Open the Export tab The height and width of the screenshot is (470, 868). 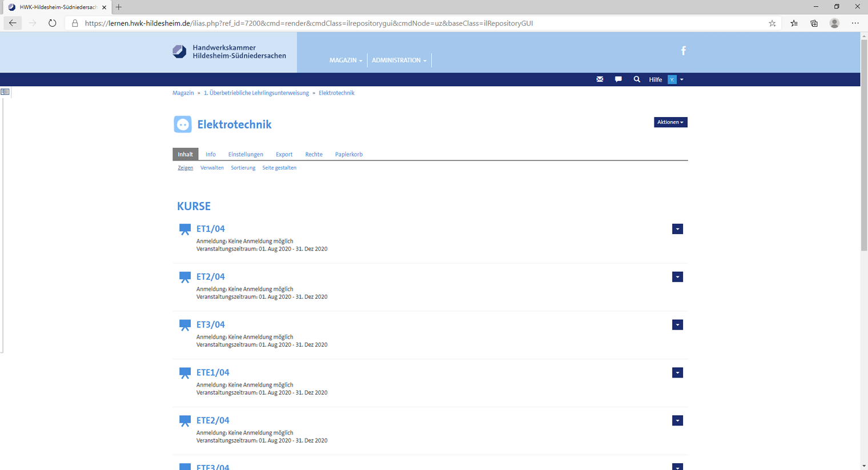[x=284, y=154]
